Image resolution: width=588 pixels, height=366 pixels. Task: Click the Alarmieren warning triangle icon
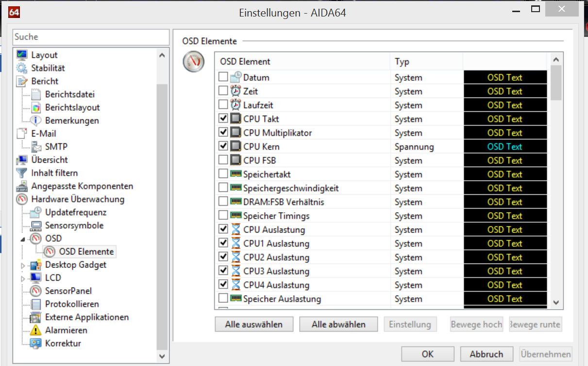(36, 330)
